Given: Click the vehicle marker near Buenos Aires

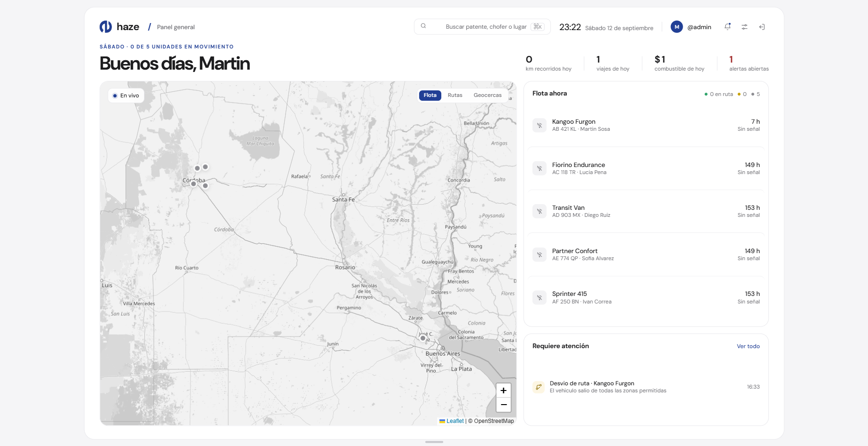Looking at the screenshot, I should (x=423, y=338).
